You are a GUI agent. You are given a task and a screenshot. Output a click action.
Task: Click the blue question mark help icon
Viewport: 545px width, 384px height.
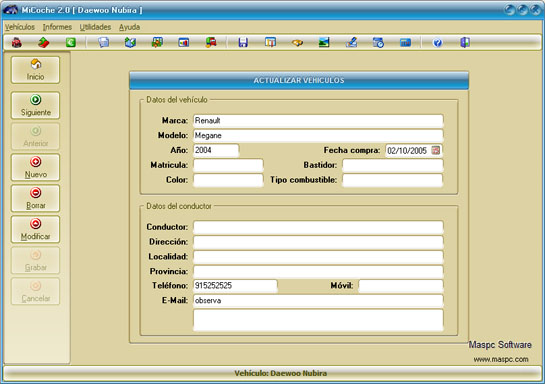click(x=438, y=43)
